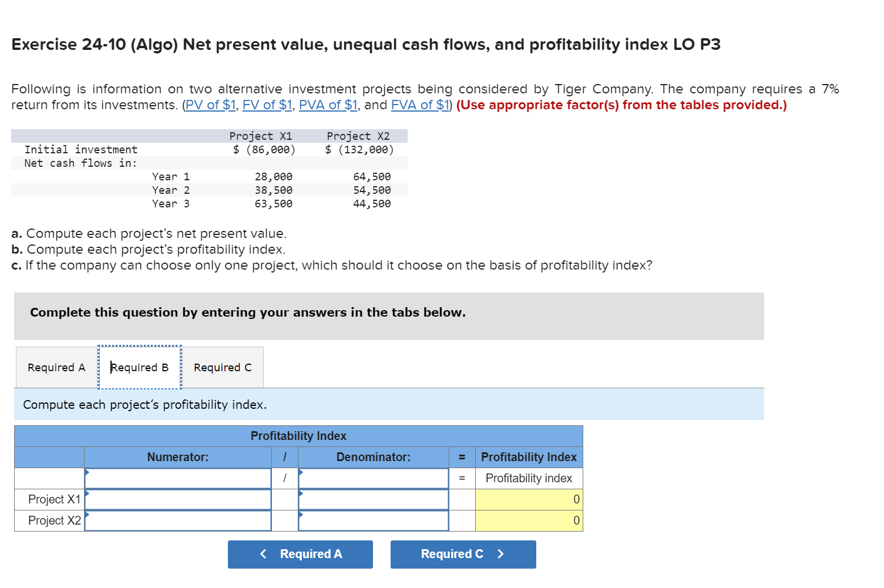Click the blue marker on Project X2 denominator cell

coord(301,515)
